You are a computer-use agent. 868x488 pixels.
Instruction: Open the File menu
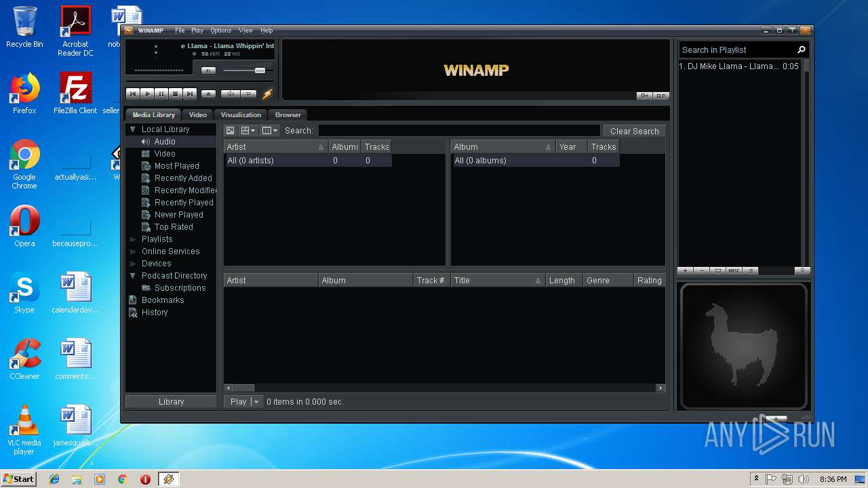click(x=180, y=30)
